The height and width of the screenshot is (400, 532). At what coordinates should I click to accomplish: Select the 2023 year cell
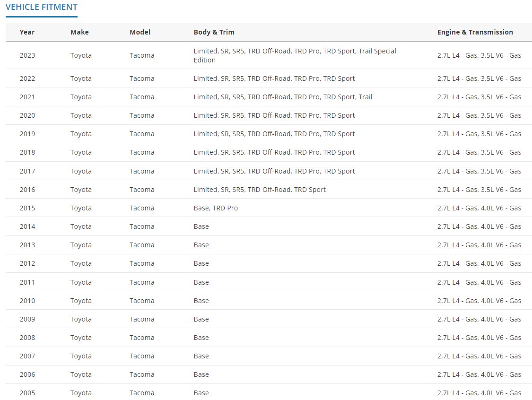27,55
